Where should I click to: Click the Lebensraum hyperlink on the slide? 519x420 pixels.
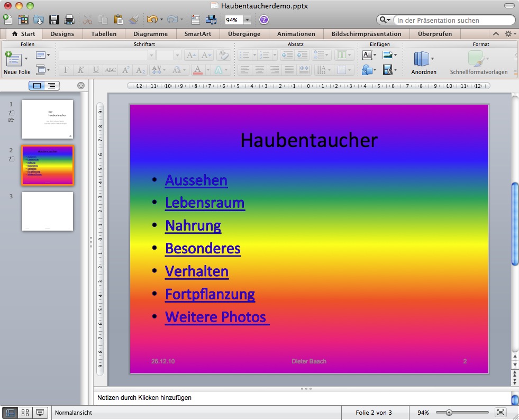(205, 203)
